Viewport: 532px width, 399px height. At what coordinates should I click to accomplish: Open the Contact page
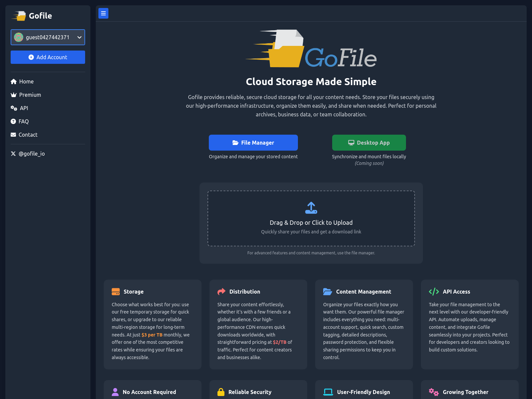24,135
